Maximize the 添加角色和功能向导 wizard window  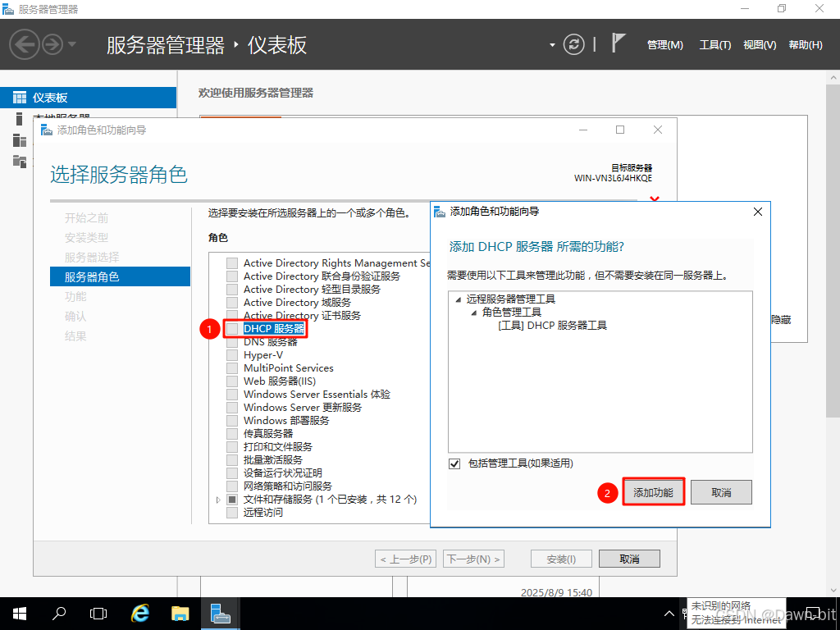tap(620, 130)
